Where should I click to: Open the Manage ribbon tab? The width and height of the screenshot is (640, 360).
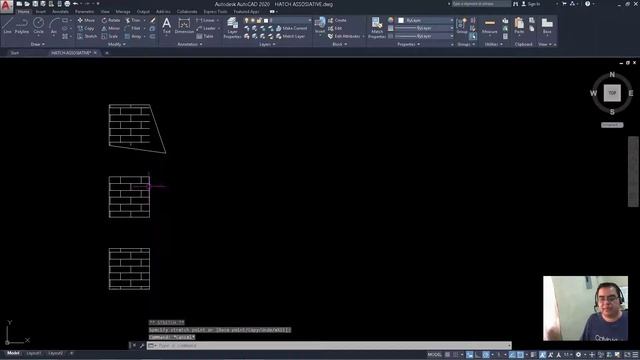pyautogui.click(x=123, y=12)
